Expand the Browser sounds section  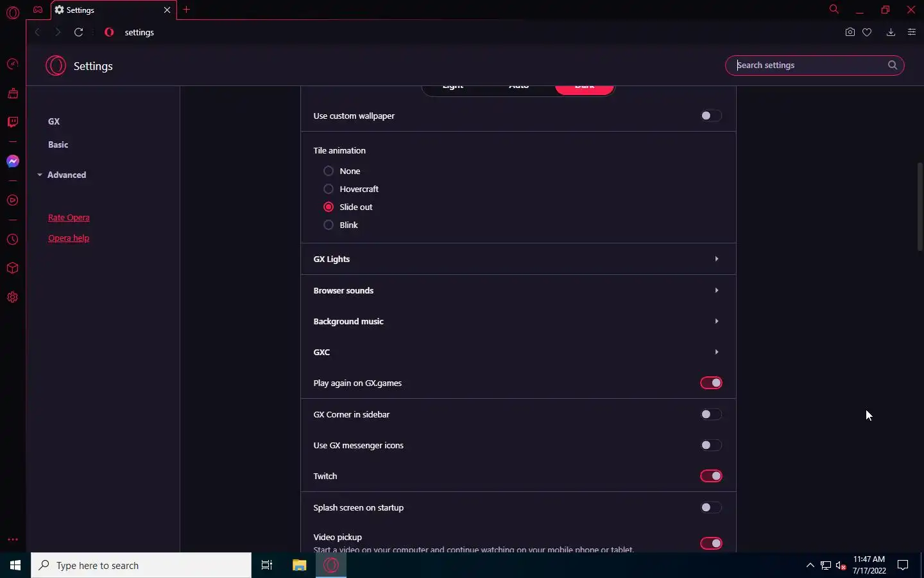point(518,290)
